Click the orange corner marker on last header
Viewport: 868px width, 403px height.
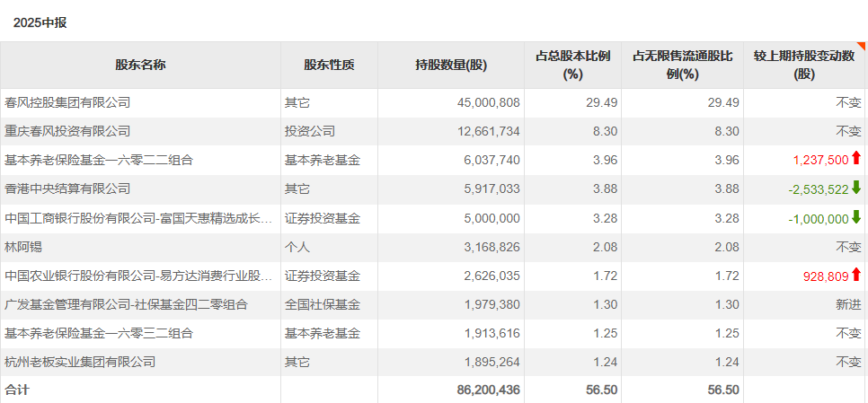(861, 46)
